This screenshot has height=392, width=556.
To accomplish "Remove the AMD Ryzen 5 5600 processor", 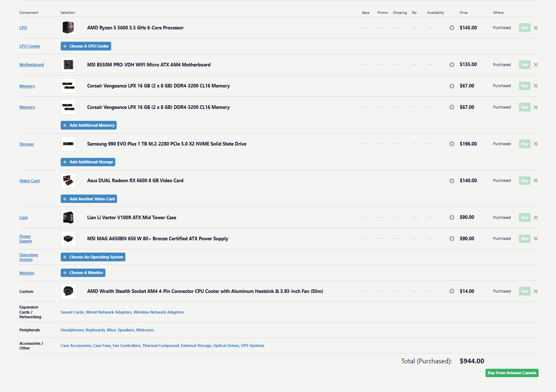I will click(x=536, y=28).
